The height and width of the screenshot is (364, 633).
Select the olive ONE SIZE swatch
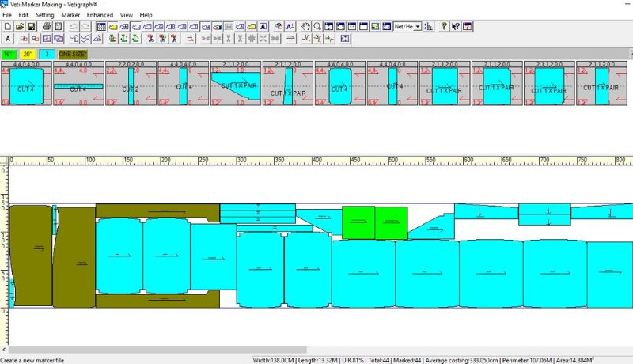click(73, 54)
